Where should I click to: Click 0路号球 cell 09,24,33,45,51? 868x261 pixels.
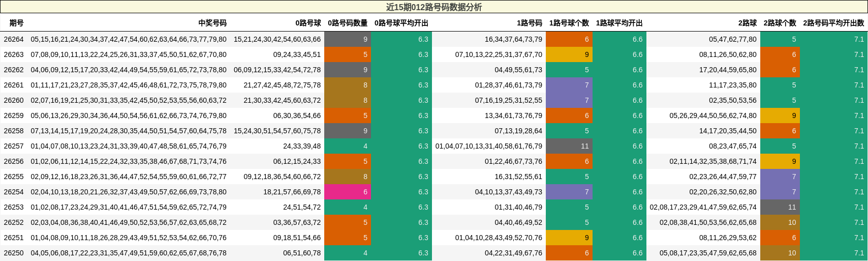(297, 54)
